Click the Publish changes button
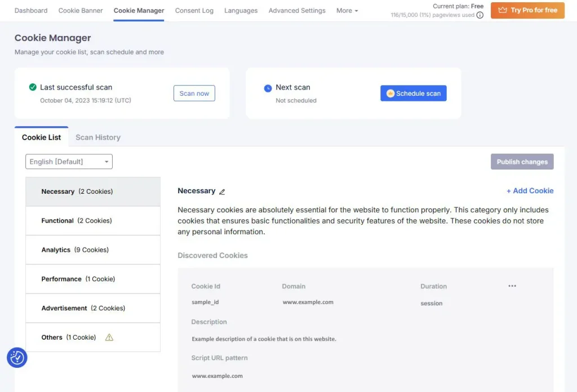 tap(522, 161)
